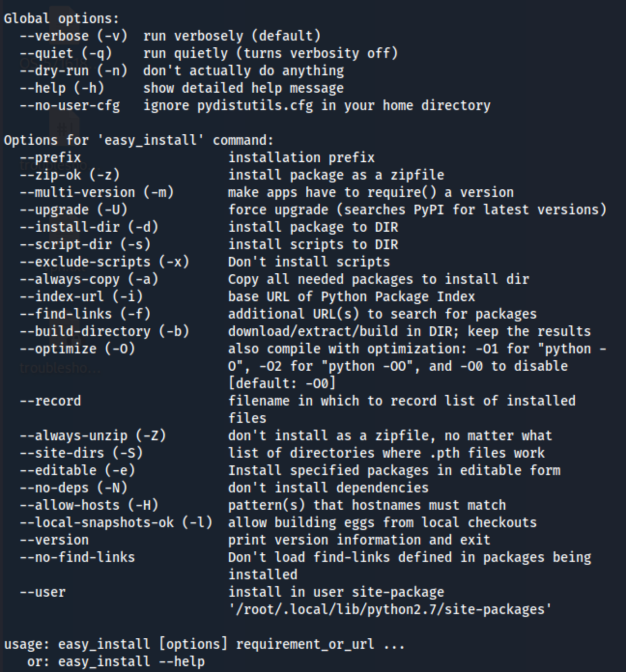Click the --index-url (-i) option text
626x672 pixels.
pyautogui.click(x=81, y=297)
